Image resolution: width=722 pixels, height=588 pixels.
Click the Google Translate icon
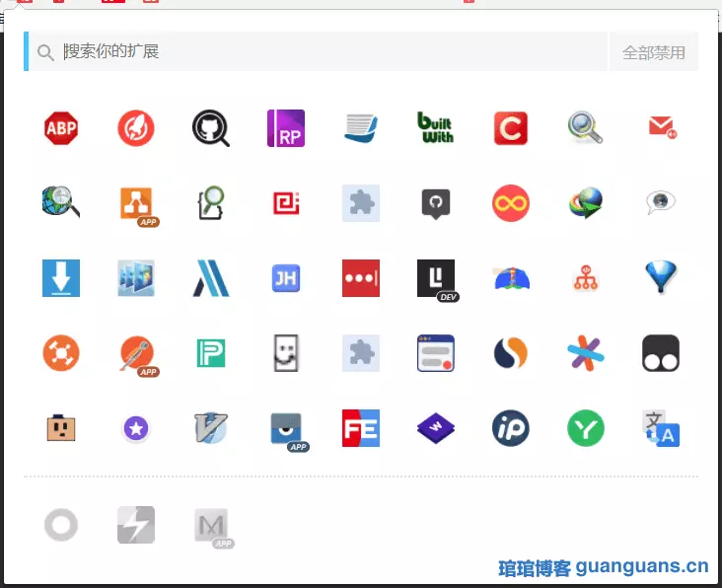(x=661, y=428)
